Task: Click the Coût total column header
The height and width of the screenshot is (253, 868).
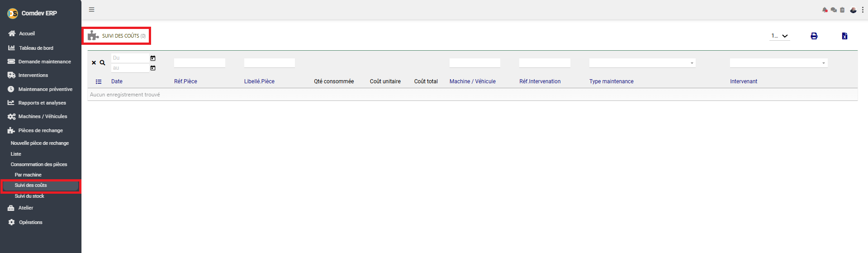Action: [426, 81]
